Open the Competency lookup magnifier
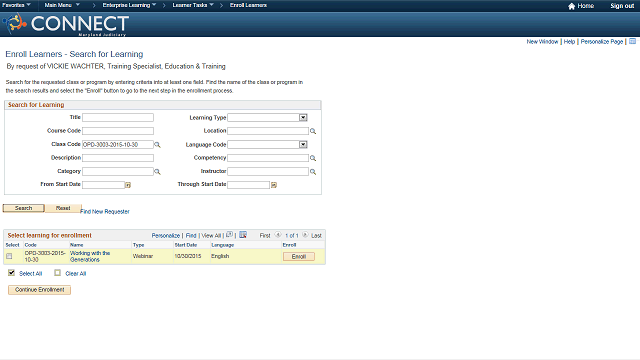The image size is (640, 360). click(313, 158)
